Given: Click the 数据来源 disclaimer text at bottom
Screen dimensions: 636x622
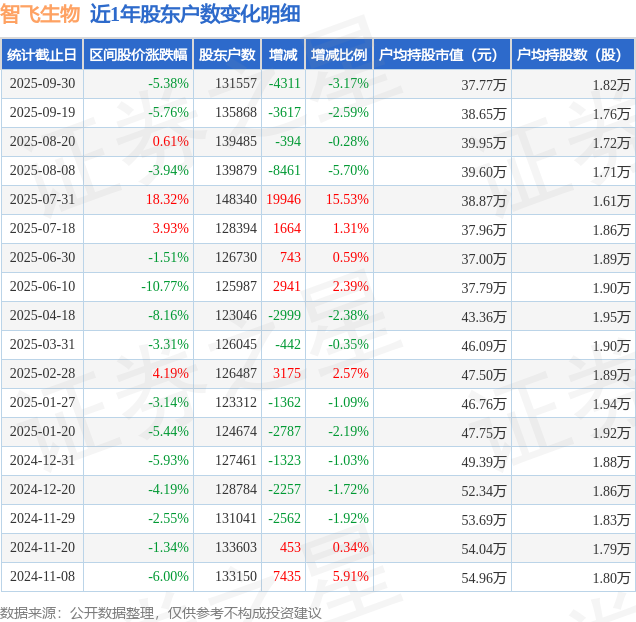Looking at the screenshot, I should (161, 612).
